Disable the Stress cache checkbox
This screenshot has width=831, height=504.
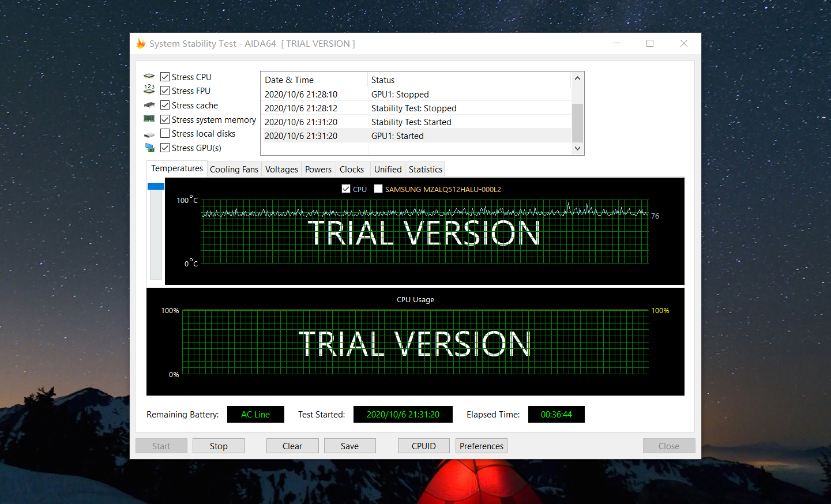click(165, 105)
